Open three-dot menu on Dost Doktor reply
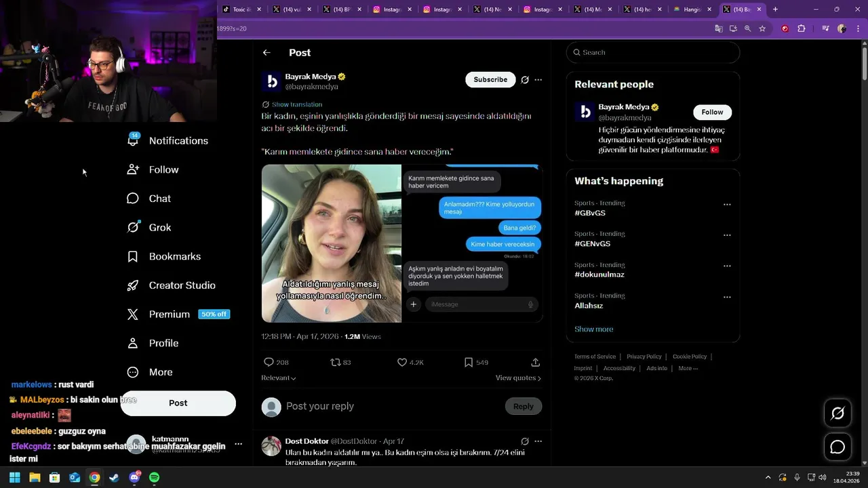868x488 pixels. [x=538, y=441]
